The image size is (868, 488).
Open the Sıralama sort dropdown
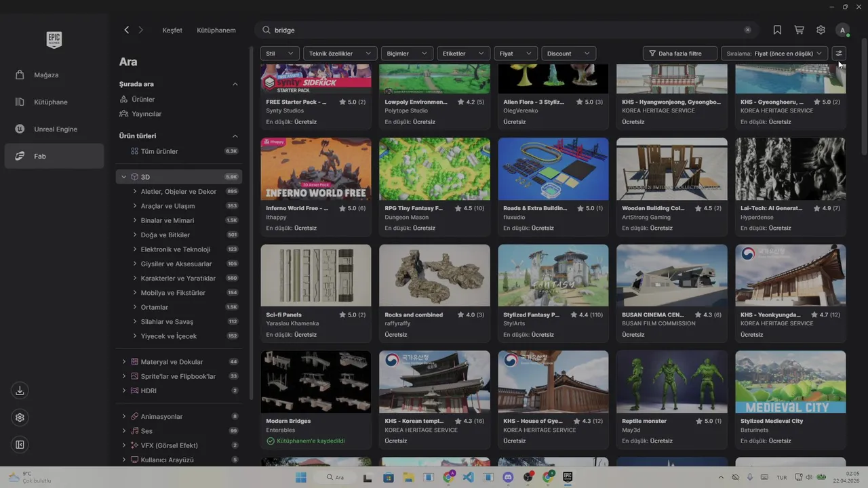775,54
